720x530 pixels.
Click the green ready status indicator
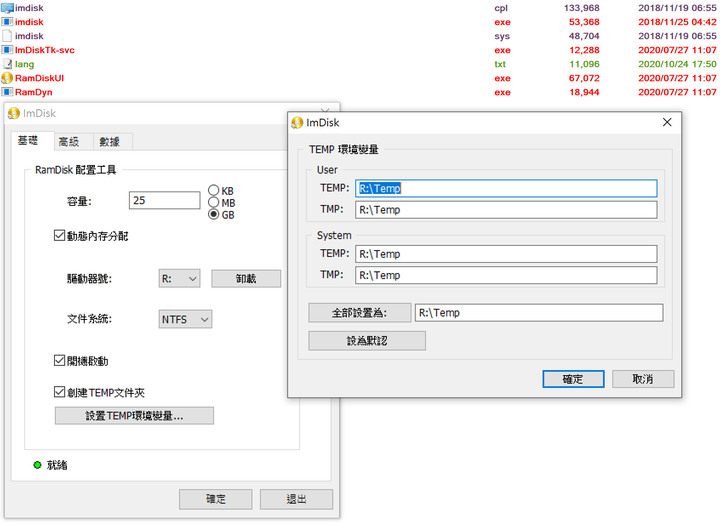pyautogui.click(x=38, y=465)
